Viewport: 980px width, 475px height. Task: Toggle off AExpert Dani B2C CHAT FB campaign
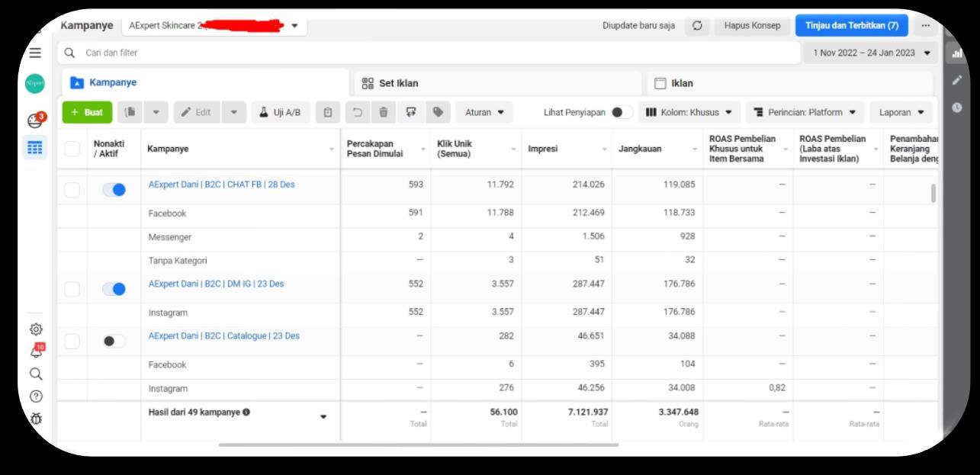click(114, 190)
